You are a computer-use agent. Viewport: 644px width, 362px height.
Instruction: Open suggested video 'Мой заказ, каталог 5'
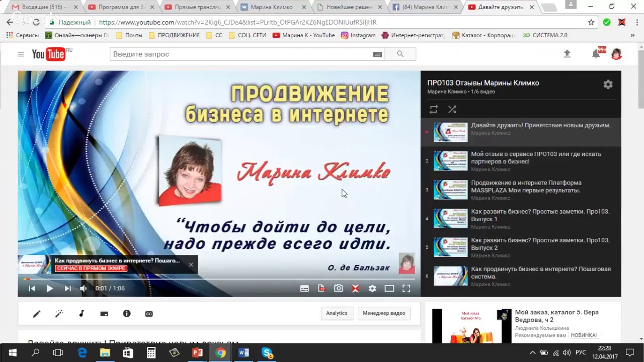[556, 316]
